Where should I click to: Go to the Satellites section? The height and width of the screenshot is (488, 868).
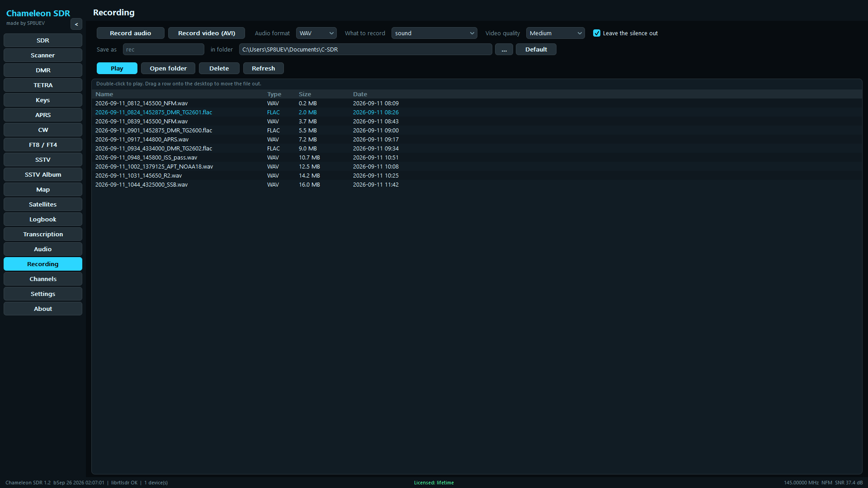(43, 205)
